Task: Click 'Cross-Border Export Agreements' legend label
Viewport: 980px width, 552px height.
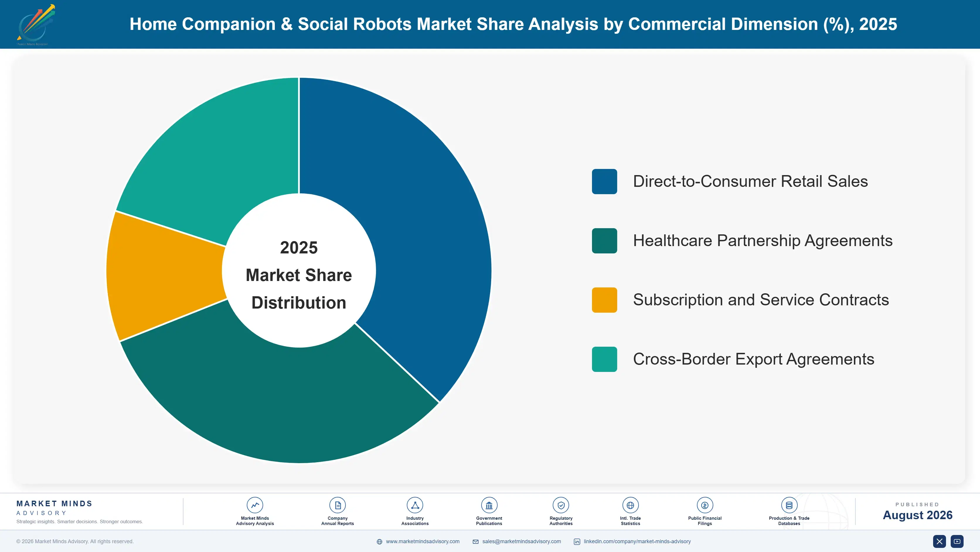Action: pos(754,359)
